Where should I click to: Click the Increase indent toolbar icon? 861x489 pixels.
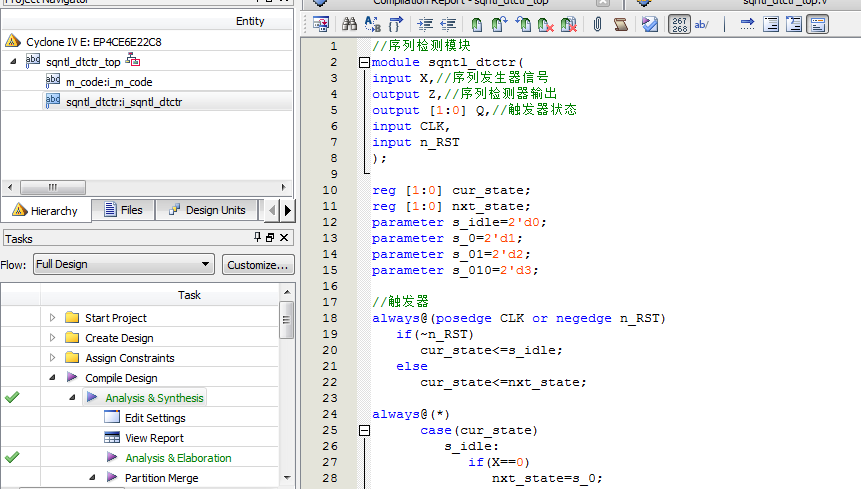pyautogui.click(x=426, y=24)
